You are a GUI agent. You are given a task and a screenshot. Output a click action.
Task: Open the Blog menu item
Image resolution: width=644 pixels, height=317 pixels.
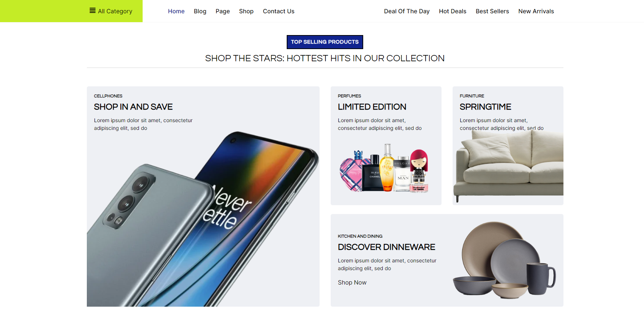point(200,11)
